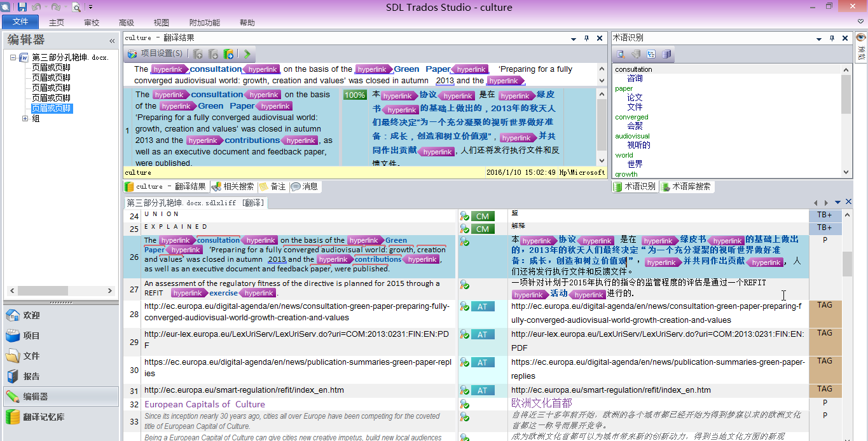This screenshot has width=868, height=441.
Task: Apply translation match with green arrow icon
Action: pos(228,54)
